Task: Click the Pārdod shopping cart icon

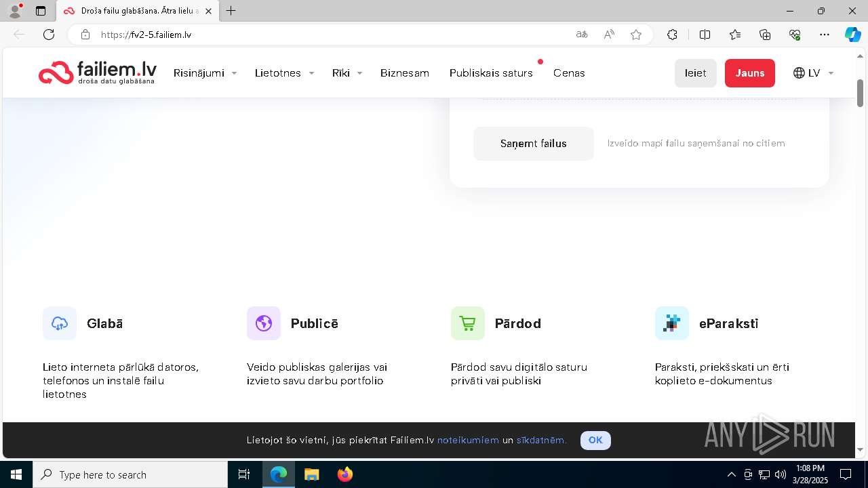Action: point(468,323)
